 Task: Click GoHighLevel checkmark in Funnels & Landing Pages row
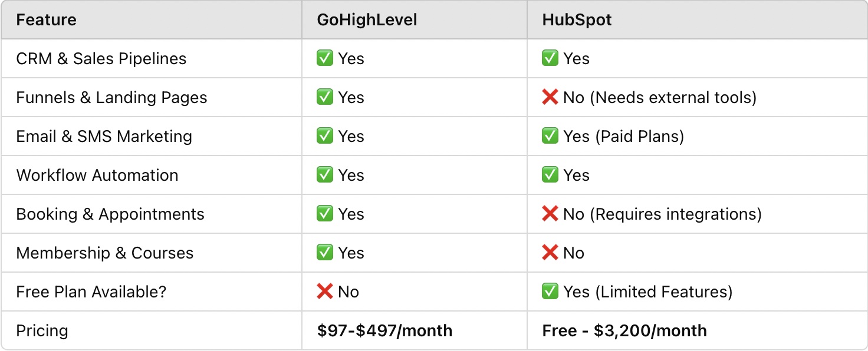point(325,97)
